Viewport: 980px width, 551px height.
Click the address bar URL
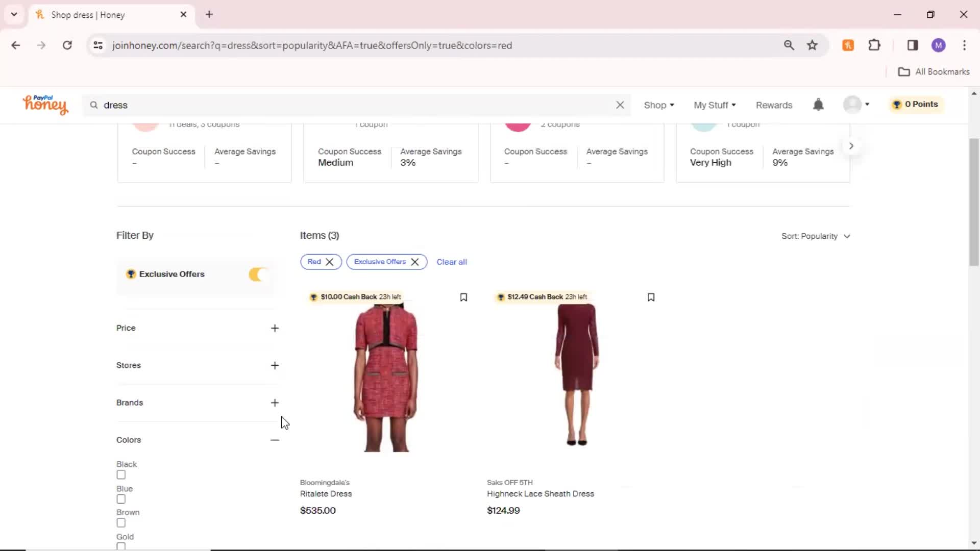pos(312,45)
